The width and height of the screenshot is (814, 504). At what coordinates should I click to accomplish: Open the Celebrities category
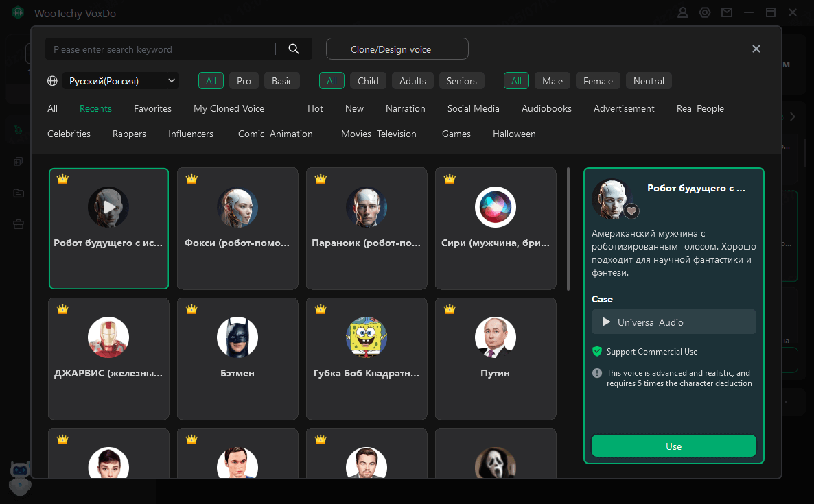pyautogui.click(x=69, y=134)
